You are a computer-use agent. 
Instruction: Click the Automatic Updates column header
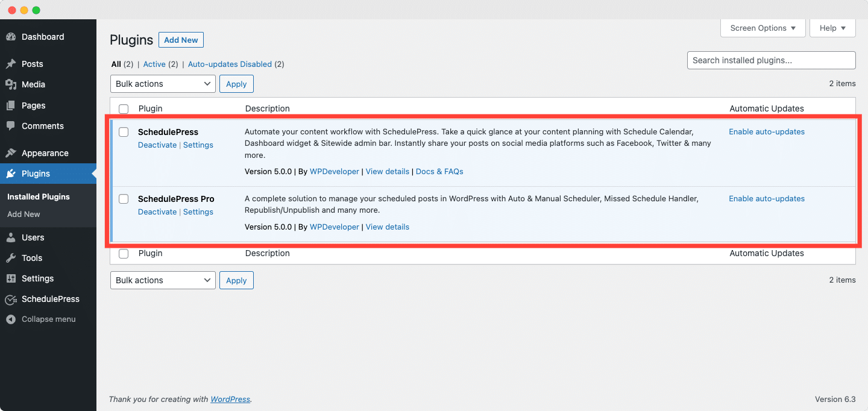click(x=767, y=109)
